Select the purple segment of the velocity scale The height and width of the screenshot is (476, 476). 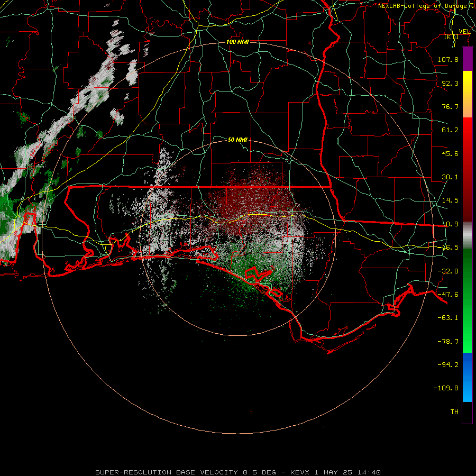467,59
